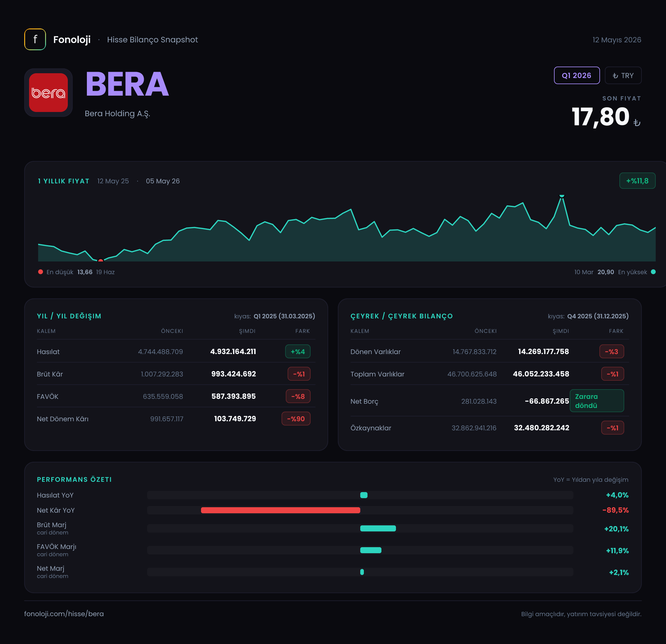Click the current Hasılat value 4.932.164.211
Screen dimensions: 666x644
[233, 352]
